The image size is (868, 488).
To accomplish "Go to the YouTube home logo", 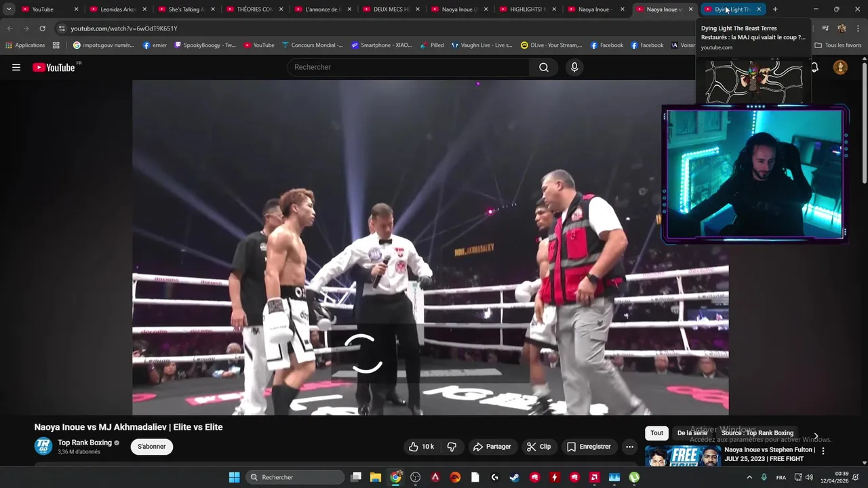I will 54,67.
